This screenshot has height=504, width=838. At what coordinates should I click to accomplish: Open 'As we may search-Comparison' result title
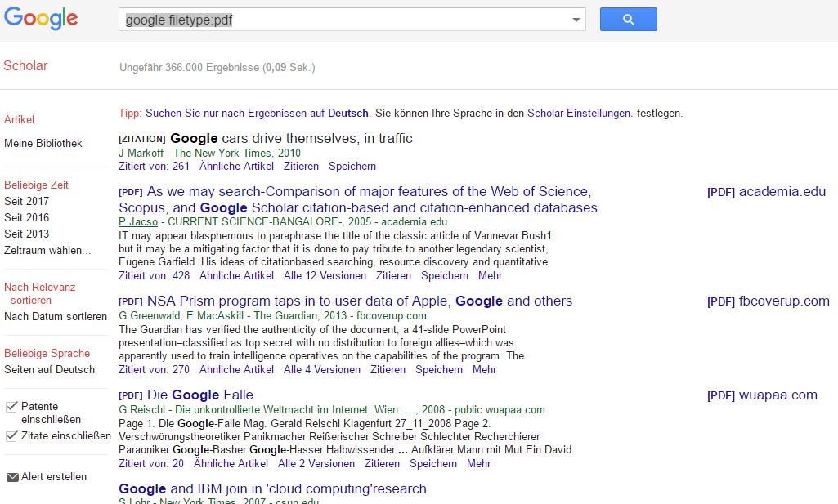358,199
